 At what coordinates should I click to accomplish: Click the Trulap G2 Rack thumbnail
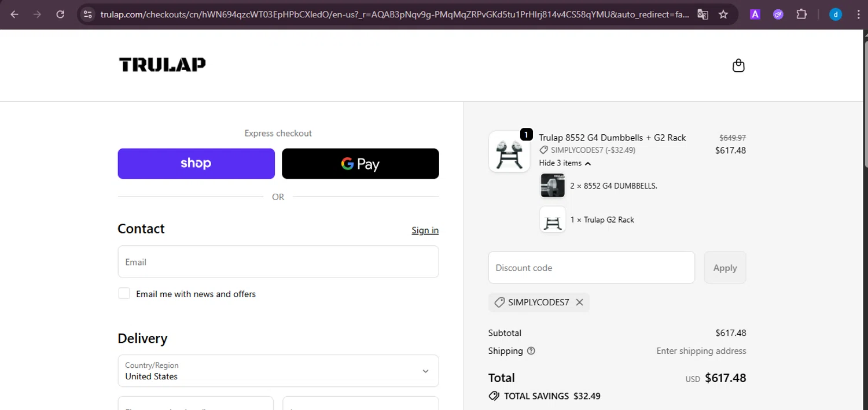(x=553, y=220)
